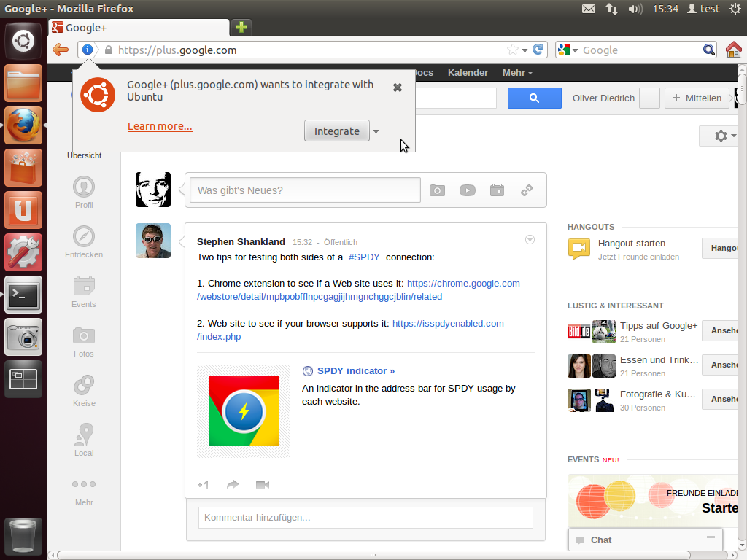Open Events in the sidebar
747x560 pixels.
84,286
